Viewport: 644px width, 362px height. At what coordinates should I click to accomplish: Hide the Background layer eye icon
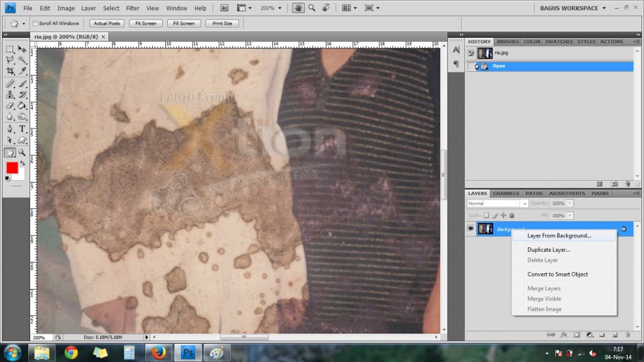(x=470, y=229)
